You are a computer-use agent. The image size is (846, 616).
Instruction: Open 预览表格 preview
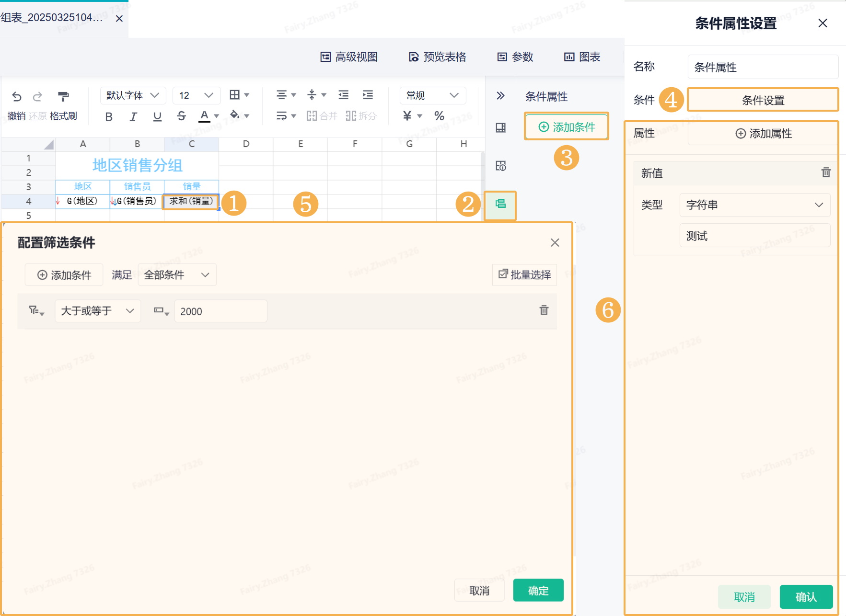click(437, 57)
